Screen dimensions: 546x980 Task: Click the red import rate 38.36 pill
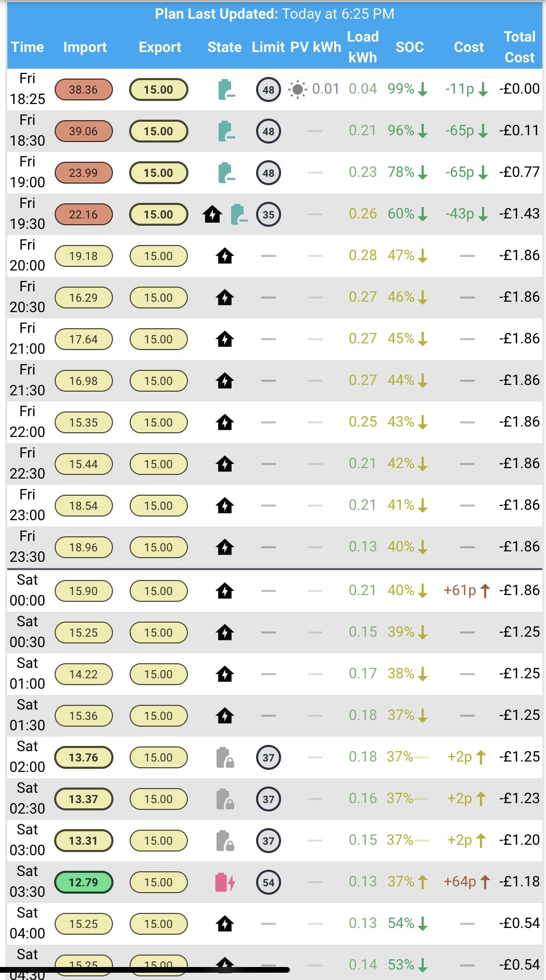tap(84, 89)
